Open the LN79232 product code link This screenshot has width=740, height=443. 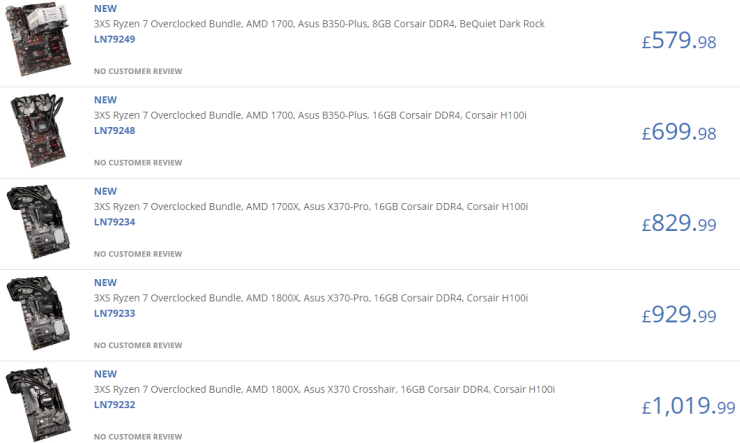coord(114,404)
